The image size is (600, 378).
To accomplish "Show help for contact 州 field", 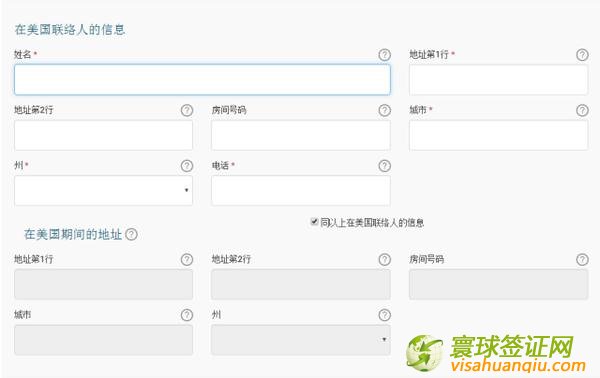I will [187, 166].
